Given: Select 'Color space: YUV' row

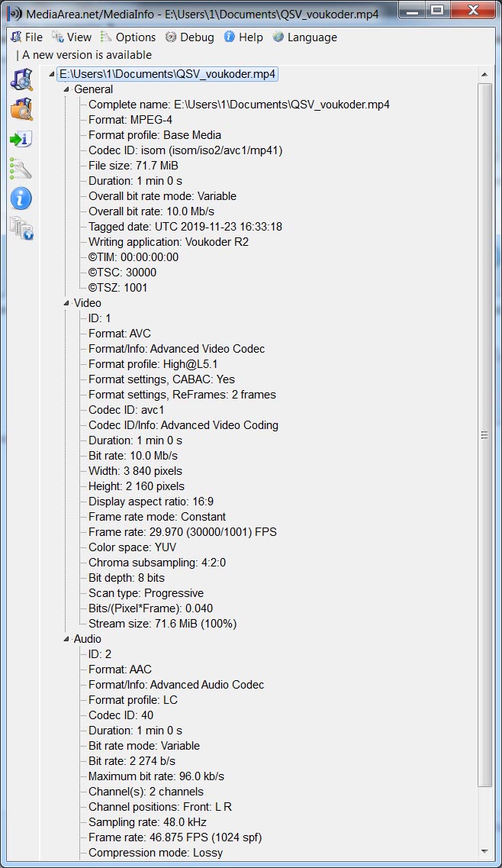Looking at the screenshot, I should 132,547.
